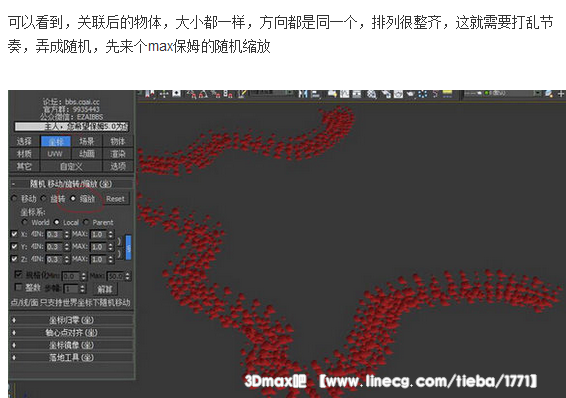Switch to the 坐标 tab

(x=56, y=141)
